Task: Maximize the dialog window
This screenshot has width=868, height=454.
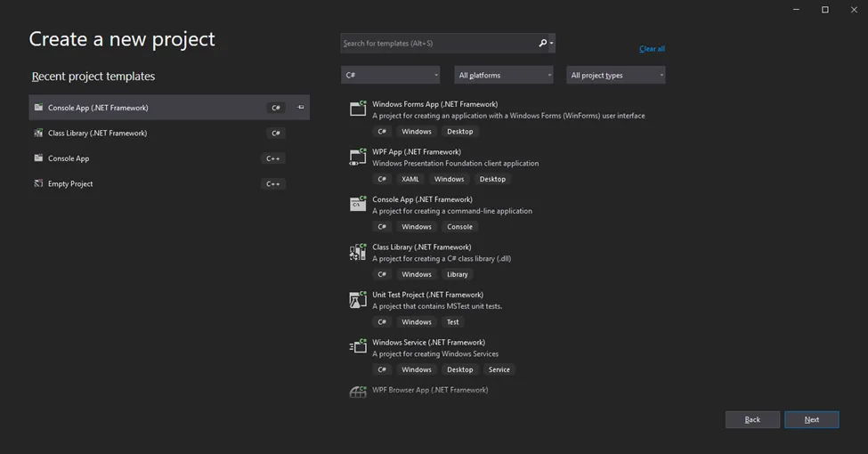Action: [825, 10]
